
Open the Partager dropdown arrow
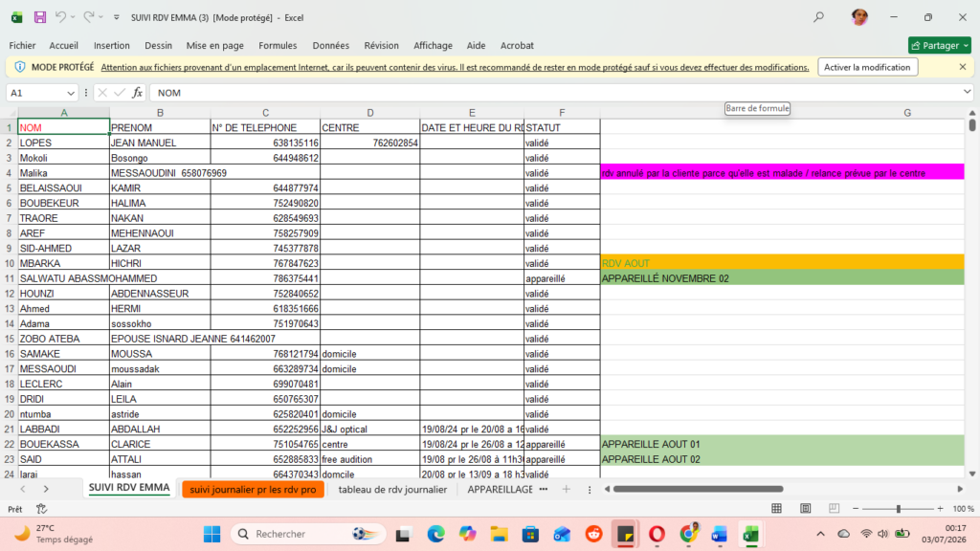point(967,46)
